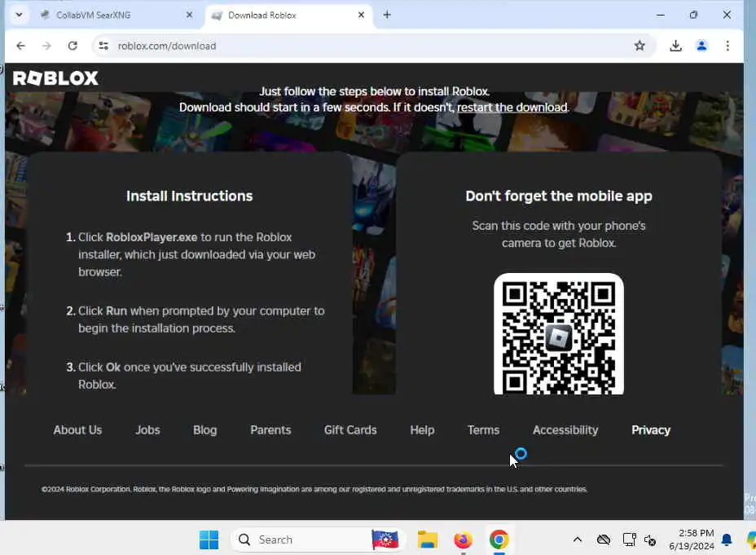Launch Firefox from the taskbar
This screenshot has width=756, height=555.
(463, 540)
